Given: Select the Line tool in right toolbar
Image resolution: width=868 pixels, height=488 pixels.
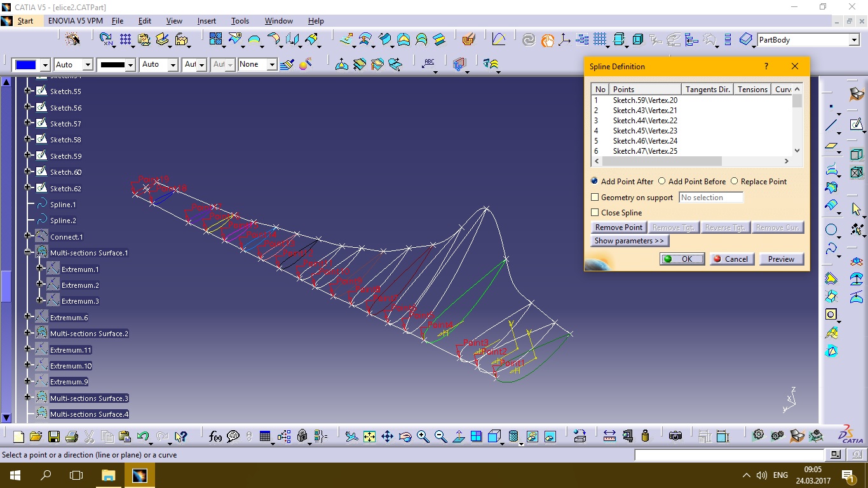Looking at the screenshot, I should click(x=831, y=125).
